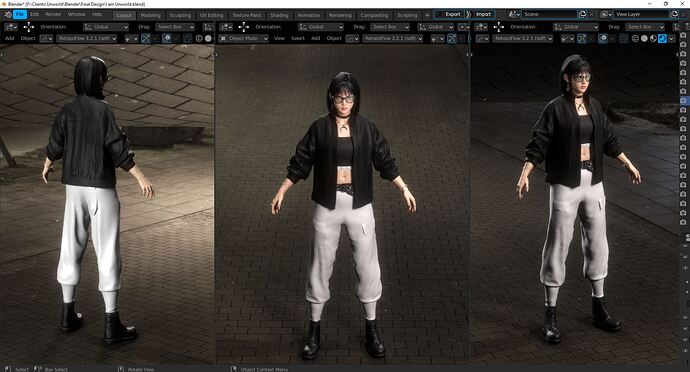The height and width of the screenshot is (372, 690).
Task: Open object visibility filter dropdown in left viewport
Action: click(131, 38)
